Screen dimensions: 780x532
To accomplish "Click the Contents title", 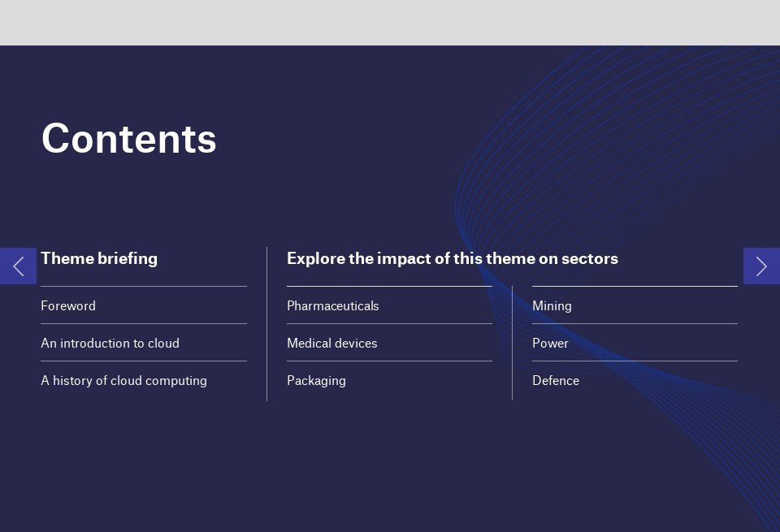I will 128,139.
